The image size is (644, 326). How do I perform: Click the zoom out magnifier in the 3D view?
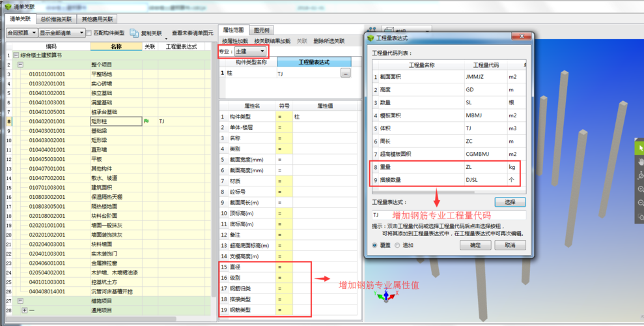tap(640, 203)
